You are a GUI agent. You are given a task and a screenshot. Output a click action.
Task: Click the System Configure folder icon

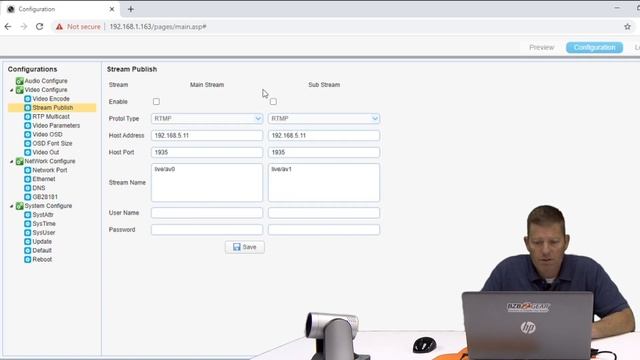[19, 206]
